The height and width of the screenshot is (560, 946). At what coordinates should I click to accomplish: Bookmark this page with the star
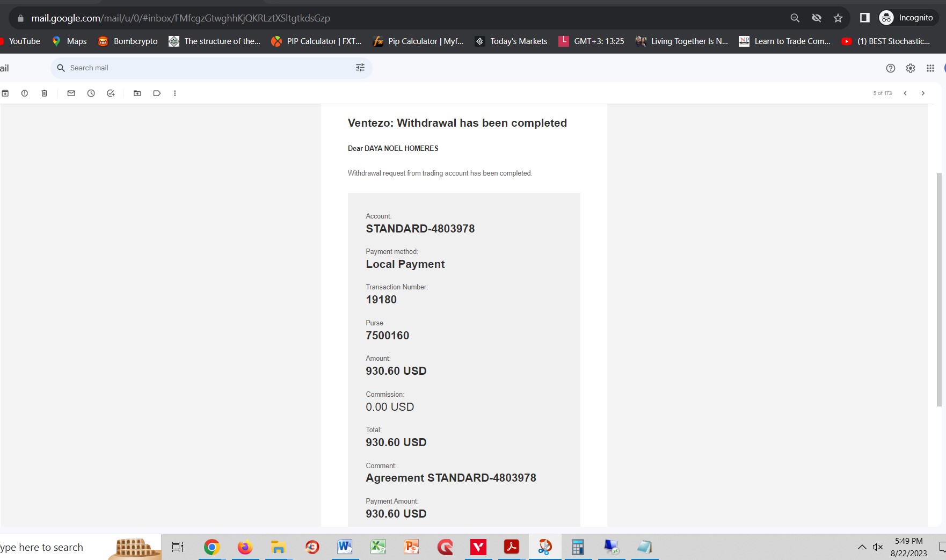pos(838,18)
